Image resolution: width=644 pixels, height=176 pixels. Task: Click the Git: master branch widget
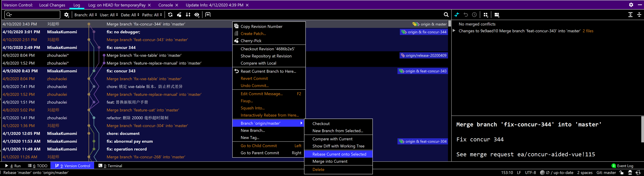[606, 173]
